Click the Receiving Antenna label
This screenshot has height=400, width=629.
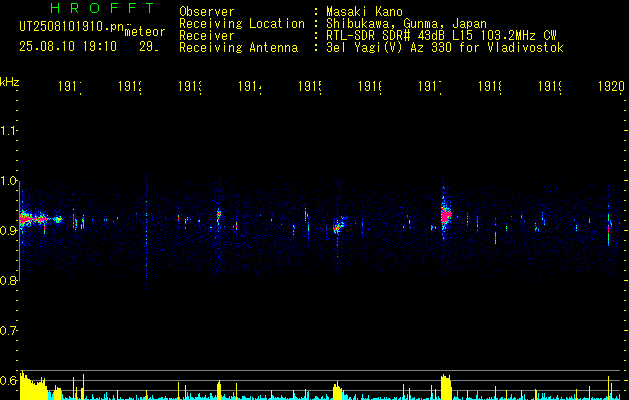(238, 48)
